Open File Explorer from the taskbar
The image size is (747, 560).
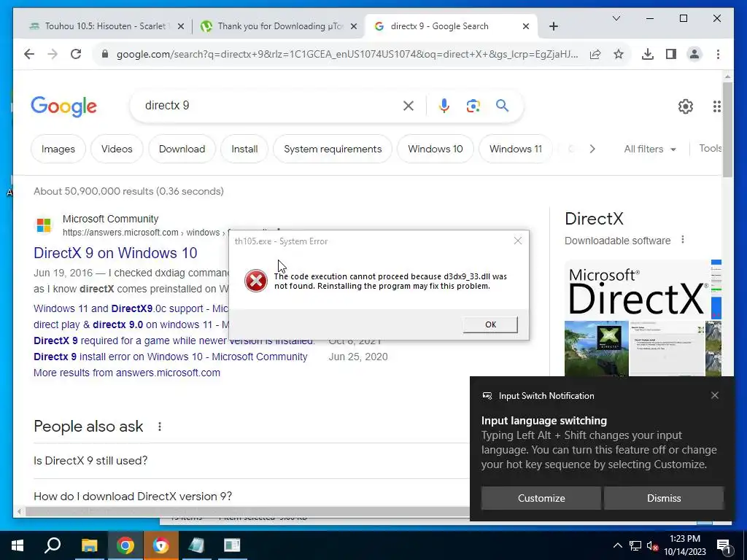[x=89, y=545]
